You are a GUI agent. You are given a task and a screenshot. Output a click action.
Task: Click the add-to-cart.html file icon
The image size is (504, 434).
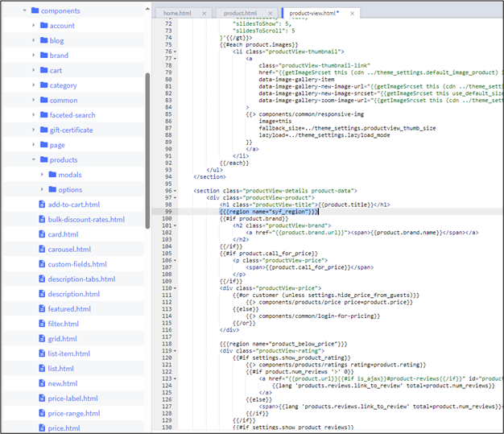pos(42,205)
